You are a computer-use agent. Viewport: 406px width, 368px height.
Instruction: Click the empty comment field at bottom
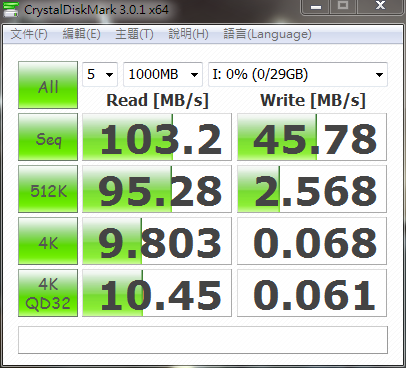coord(203,340)
